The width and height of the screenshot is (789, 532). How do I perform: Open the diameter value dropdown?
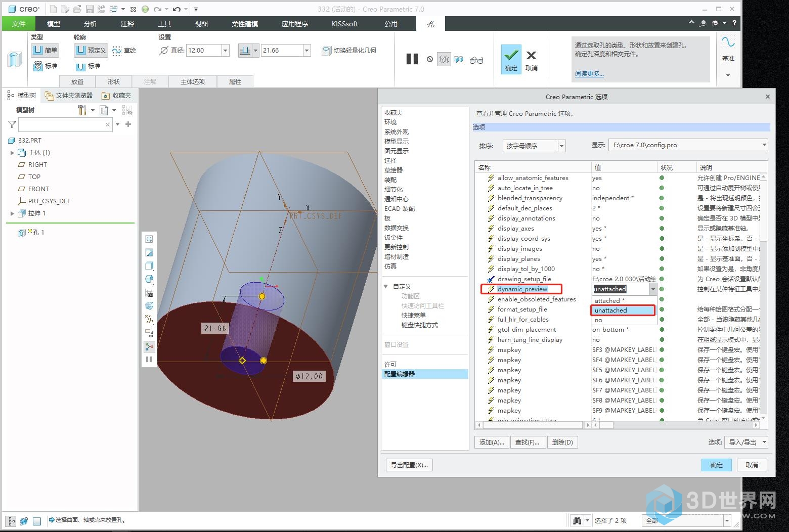click(226, 51)
